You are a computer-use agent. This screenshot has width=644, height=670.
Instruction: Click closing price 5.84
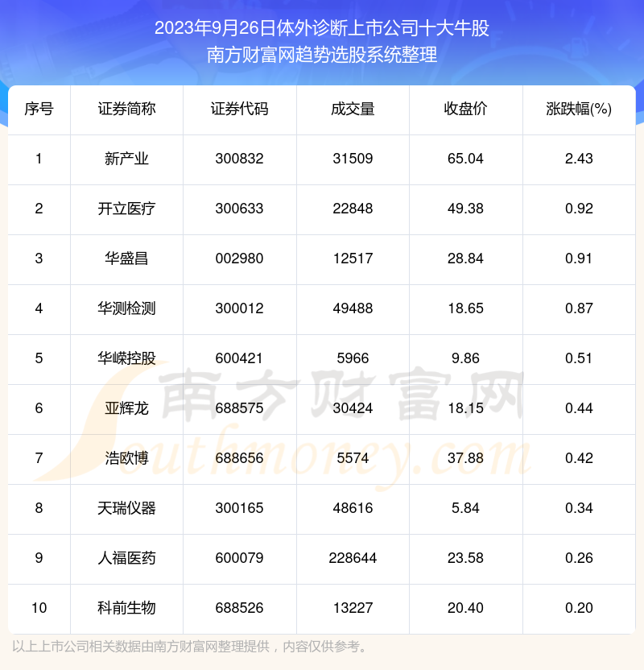click(x=465, y=508)
